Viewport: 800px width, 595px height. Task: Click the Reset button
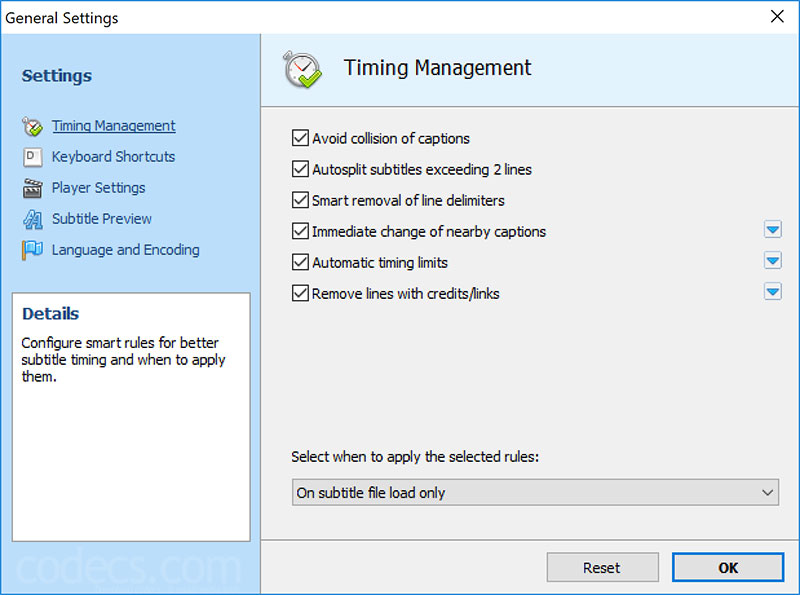603,567
